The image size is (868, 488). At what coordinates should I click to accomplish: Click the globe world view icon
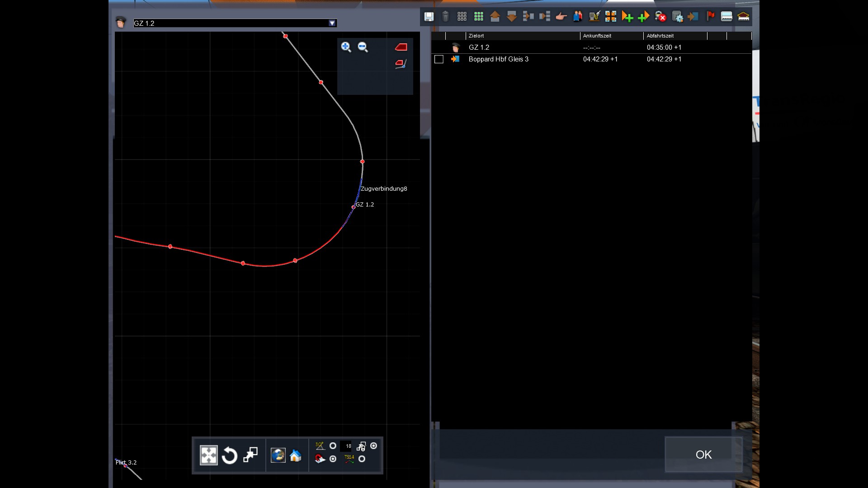[x=278, y=455]
